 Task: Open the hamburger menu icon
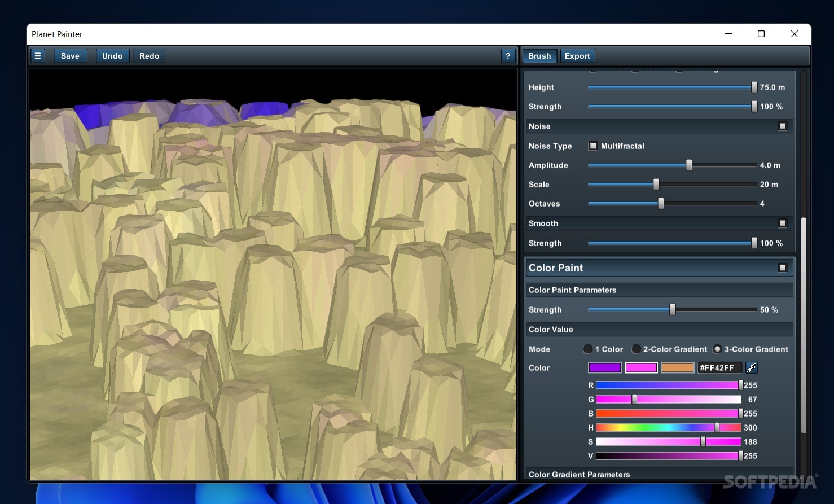pyautogui.click(x=38, y=56)
